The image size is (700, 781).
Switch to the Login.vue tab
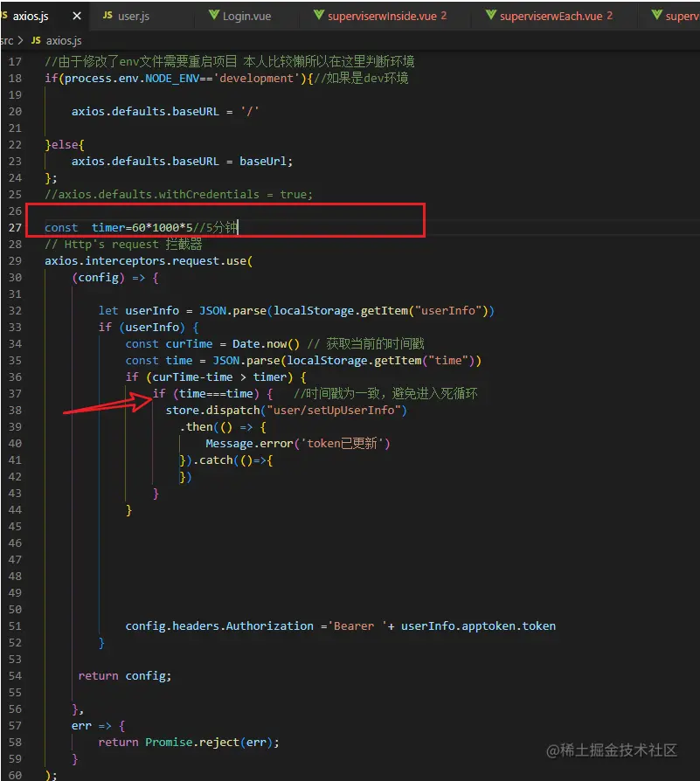246,16
